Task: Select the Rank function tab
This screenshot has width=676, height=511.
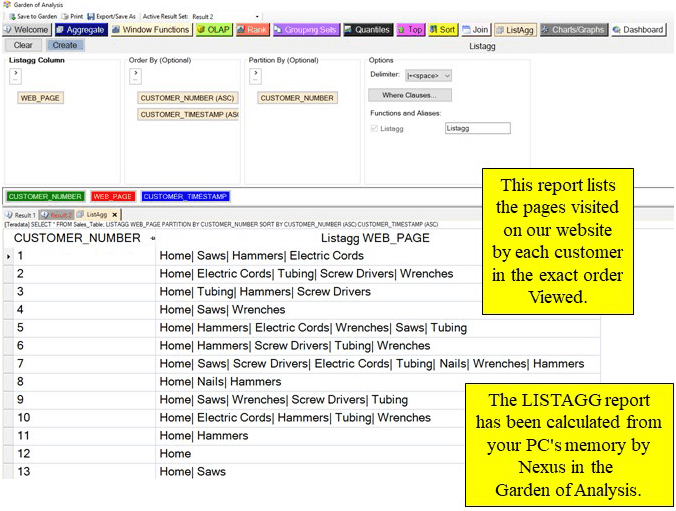Action: coord(252,30)
